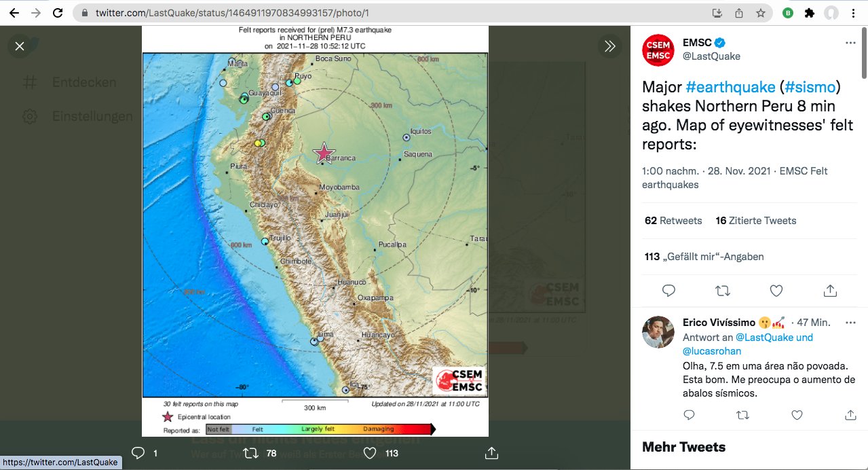Screen dimensions: 868x470
Task: Open the Extensions puzzle icon
Action: point(809,13)
